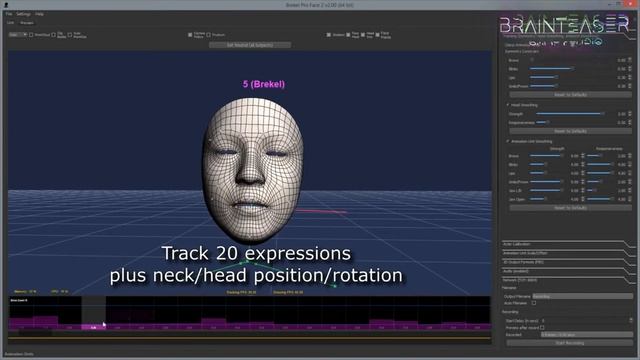Step Symmetry Constraint Blinks value stepper
Image resolution: width=640 pixels, height=360 pixels.
[630, 69]
